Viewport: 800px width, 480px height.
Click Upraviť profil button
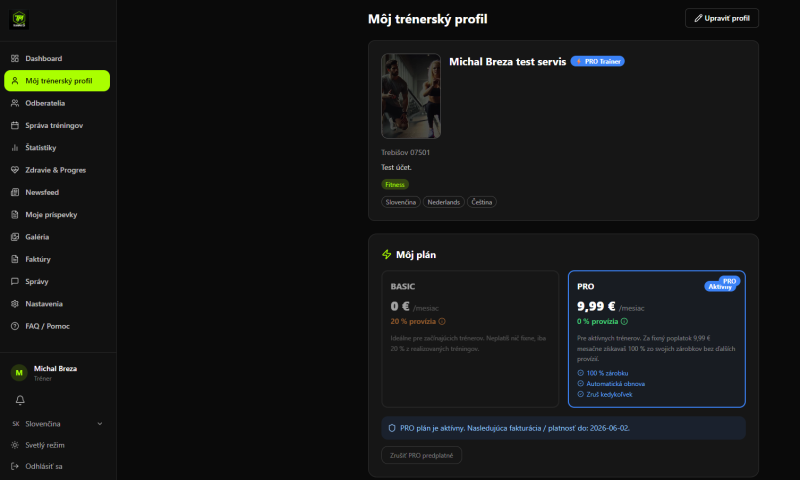pos(721,18)
